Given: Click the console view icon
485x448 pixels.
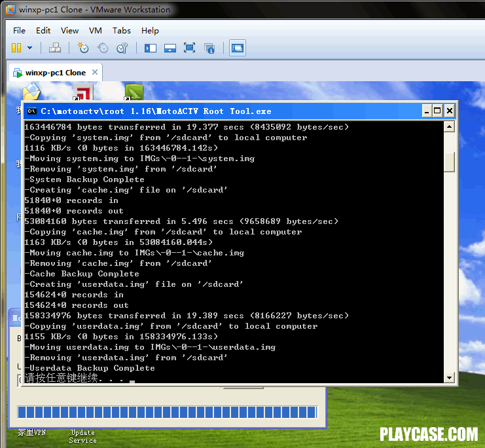Looking at the screenshot, I should pos(238,48).
